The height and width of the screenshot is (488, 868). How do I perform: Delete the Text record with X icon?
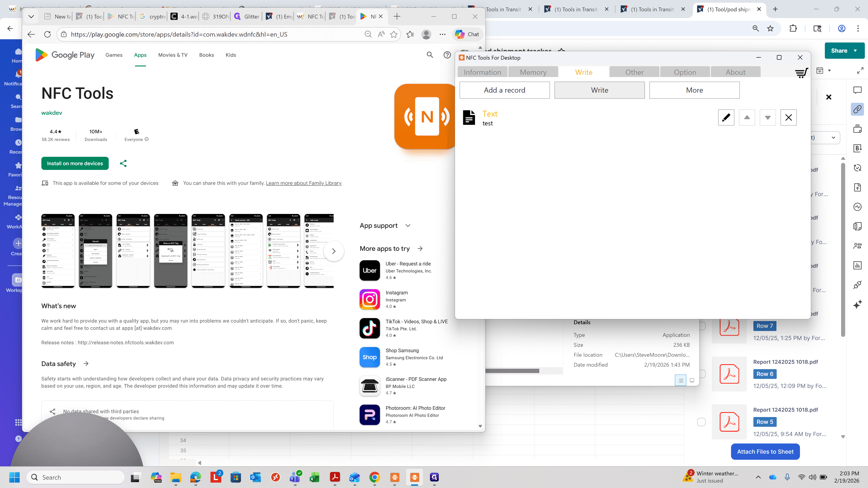(x=788, y=117)
